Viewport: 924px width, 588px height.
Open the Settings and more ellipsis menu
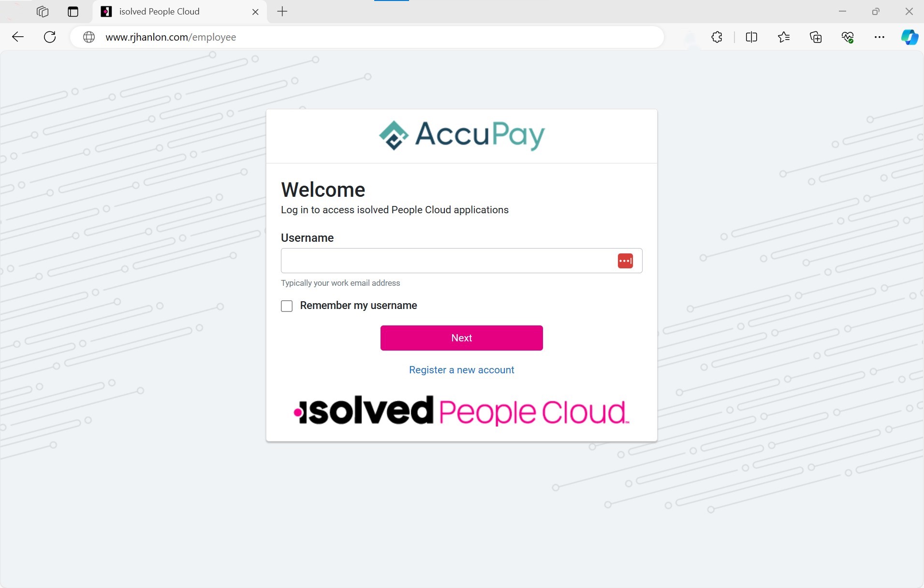(880, 37)
